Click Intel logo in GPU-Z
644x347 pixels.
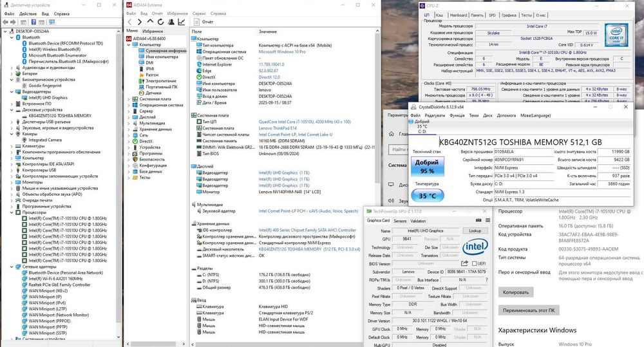tap(475, 247)
